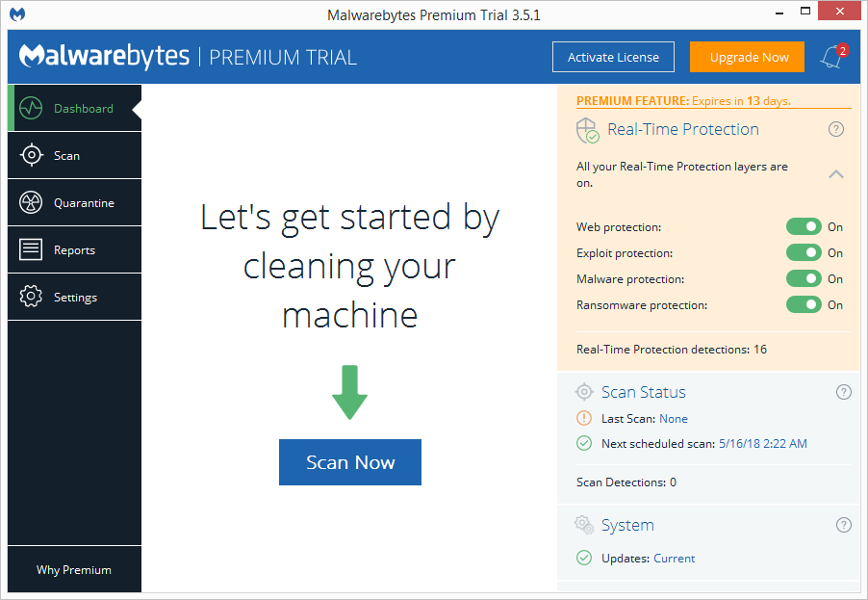Open help for Scan Status
The image size is (868, 600).
click(x=844, y=392)
